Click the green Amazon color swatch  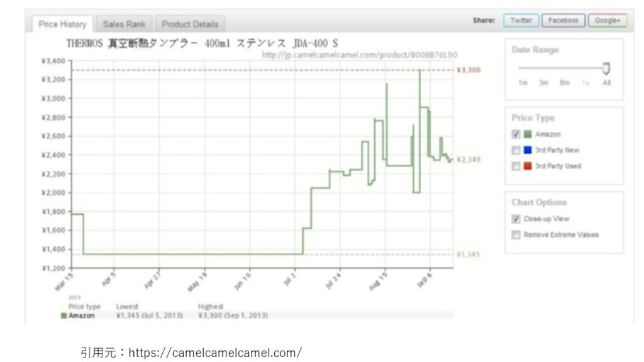pos(528,134)
